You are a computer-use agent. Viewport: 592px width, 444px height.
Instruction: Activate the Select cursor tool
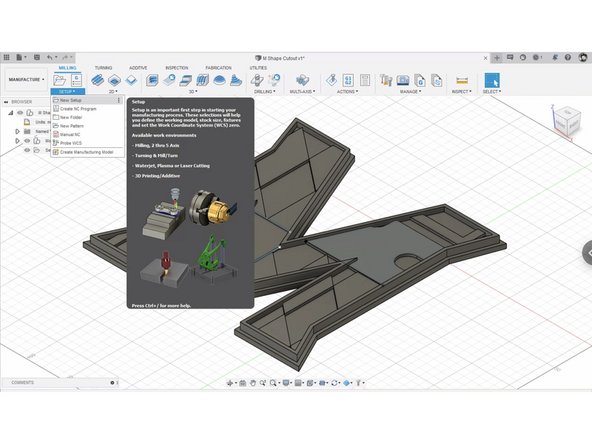[492, 80]
